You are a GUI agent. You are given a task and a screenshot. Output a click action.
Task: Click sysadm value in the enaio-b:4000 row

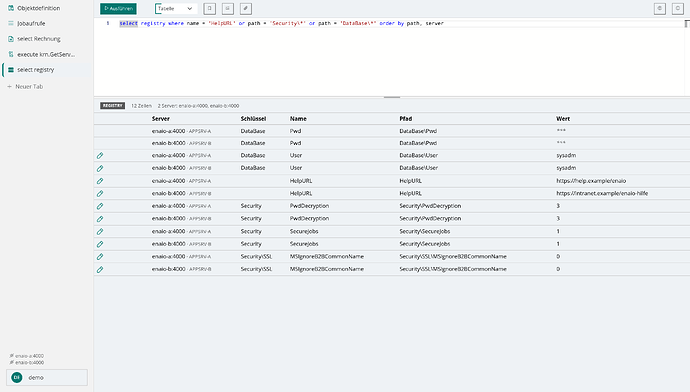566,168
